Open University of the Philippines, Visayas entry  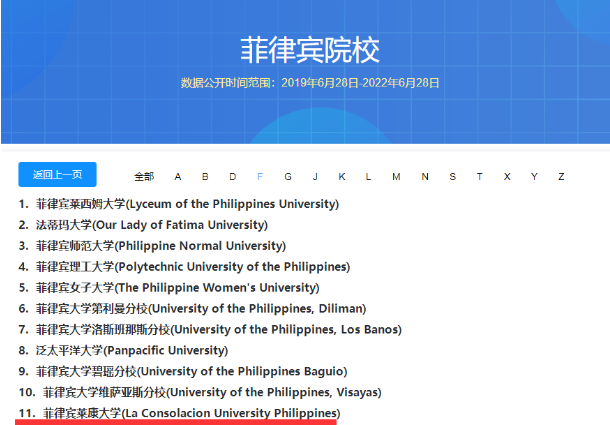click(x=212, y=393)
